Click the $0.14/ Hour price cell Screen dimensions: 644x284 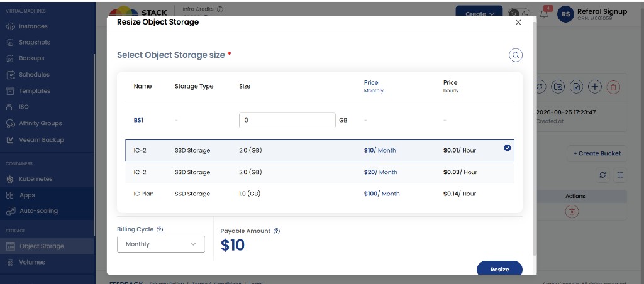(460, 194)
